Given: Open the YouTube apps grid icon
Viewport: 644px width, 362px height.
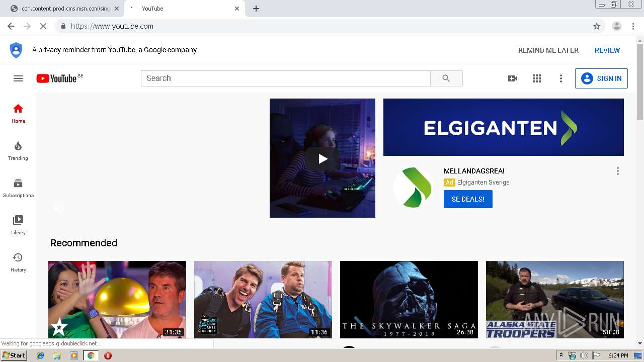Looking at the screenshot, I should tap(537, 78).
